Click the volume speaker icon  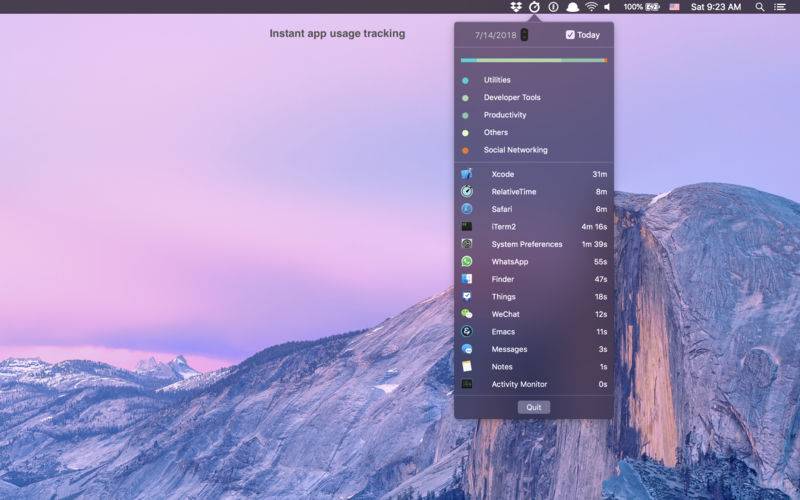pos(607,7)
